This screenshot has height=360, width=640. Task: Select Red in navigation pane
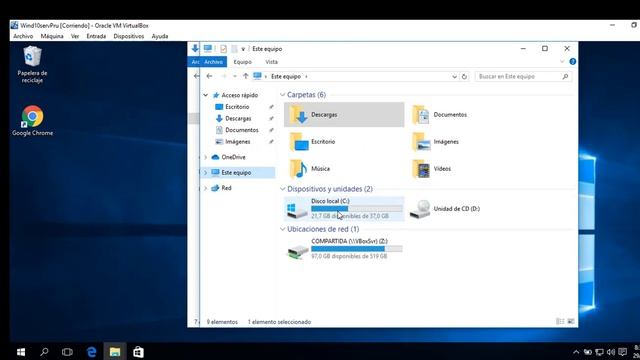(226, 188)
